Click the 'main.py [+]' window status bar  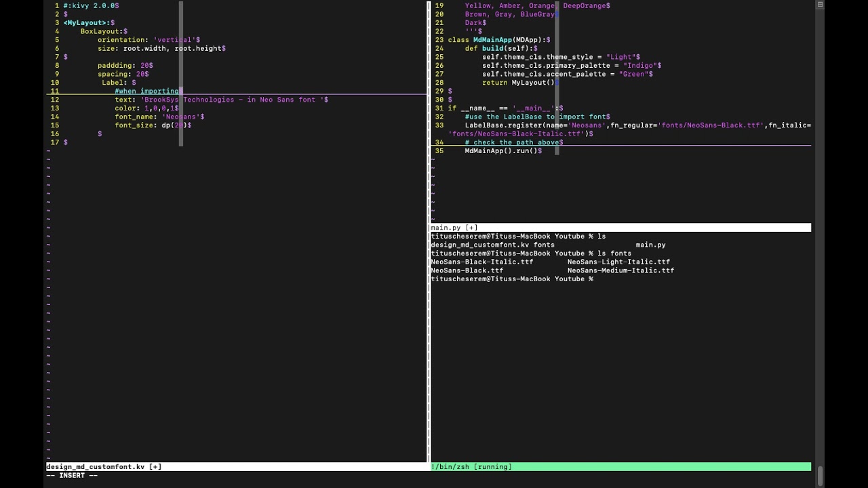pyautogui.click(x=620, y=228)
